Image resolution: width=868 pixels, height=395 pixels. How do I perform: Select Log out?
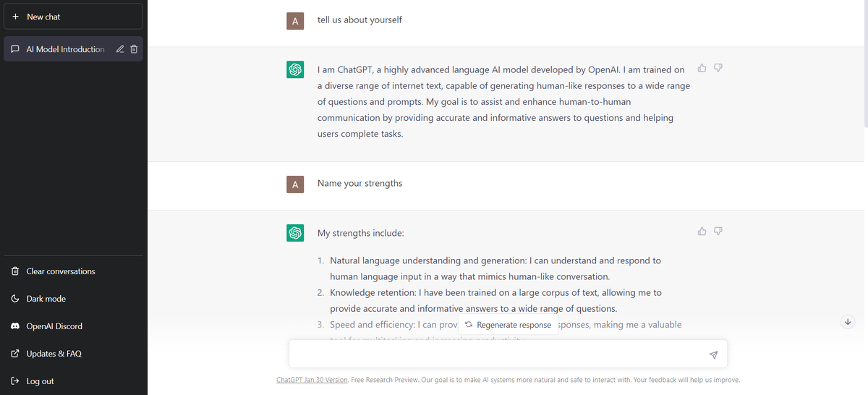[x=74, y=381]
